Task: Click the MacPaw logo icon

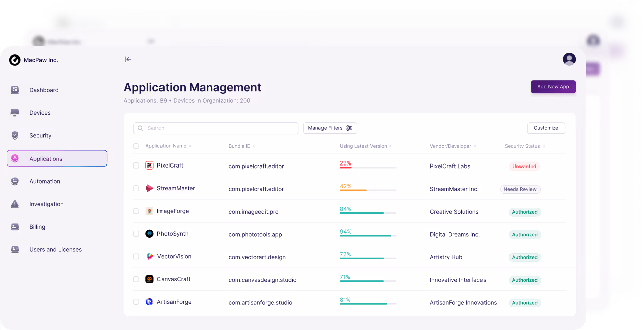Action: point(15,60)
